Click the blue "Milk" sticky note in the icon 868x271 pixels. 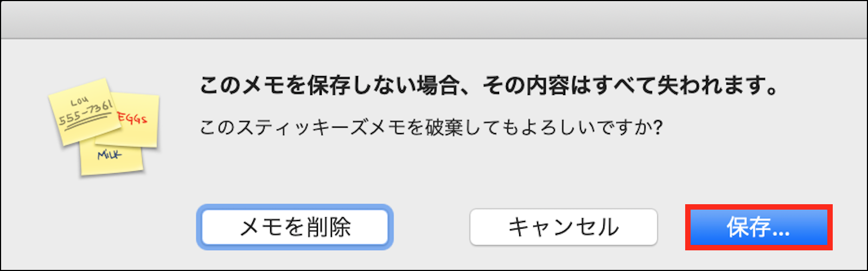pyautogui.click(x=111, y=157)
